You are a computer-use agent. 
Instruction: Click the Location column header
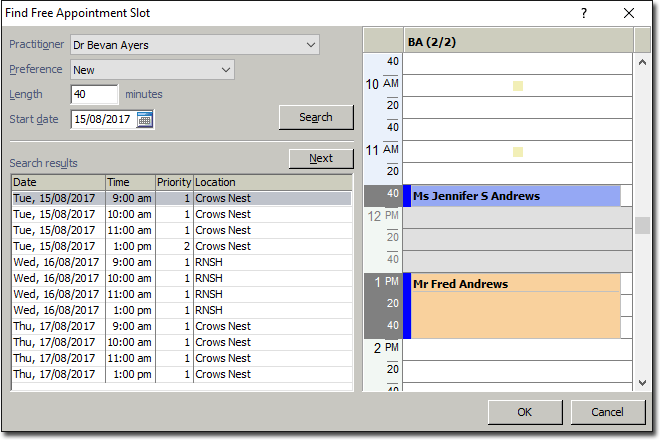point(273,182)
